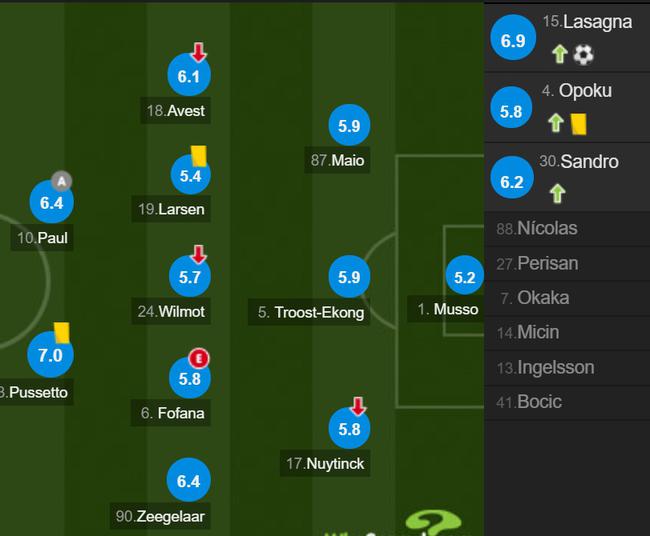Open Troost-Ekong's player label
This screenshot has width=650, height=536.
(308, 312)
